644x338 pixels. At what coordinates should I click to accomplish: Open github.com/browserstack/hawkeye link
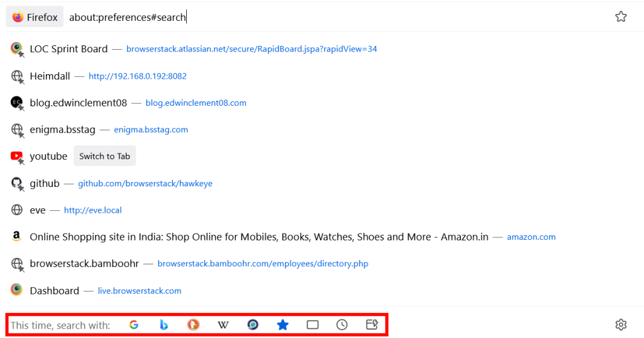(x=145, y=183)
